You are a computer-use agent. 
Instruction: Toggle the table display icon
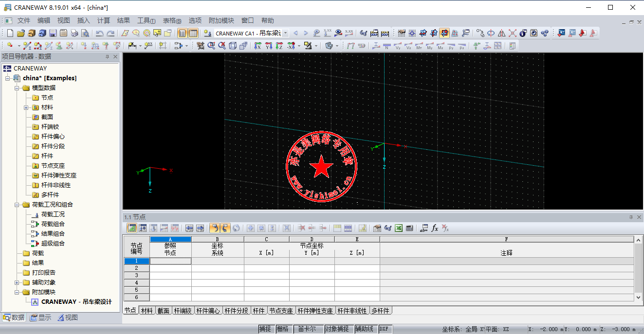(193, 33)
